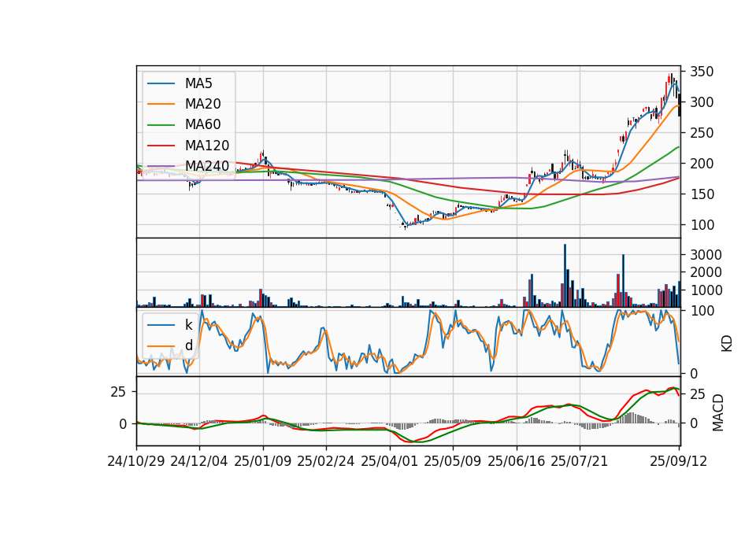
Task: Click the MA240 legend label
Action: tap(207, 166)
